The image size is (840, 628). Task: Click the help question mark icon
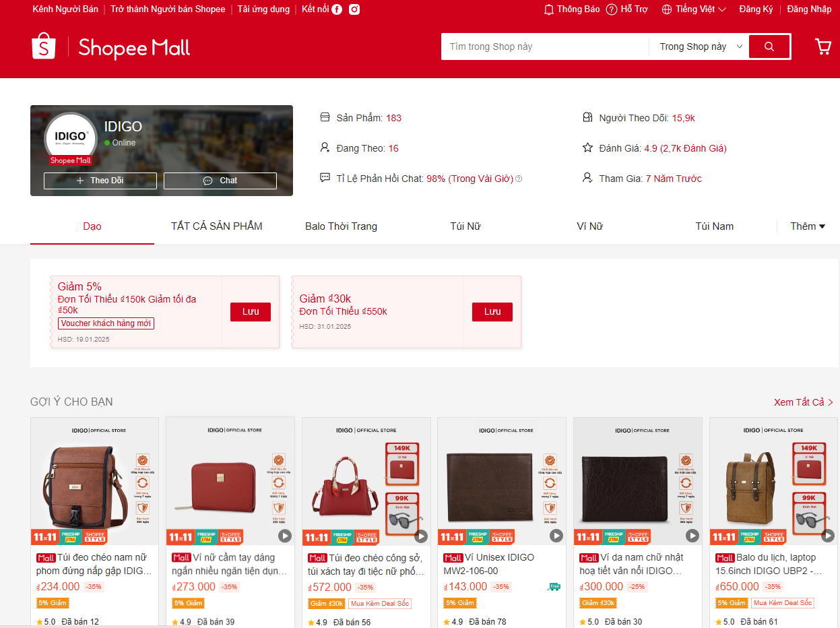point(612,9)
